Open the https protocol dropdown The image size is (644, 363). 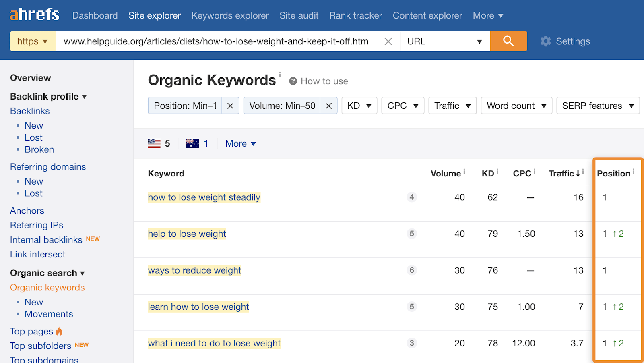(32, 41)
